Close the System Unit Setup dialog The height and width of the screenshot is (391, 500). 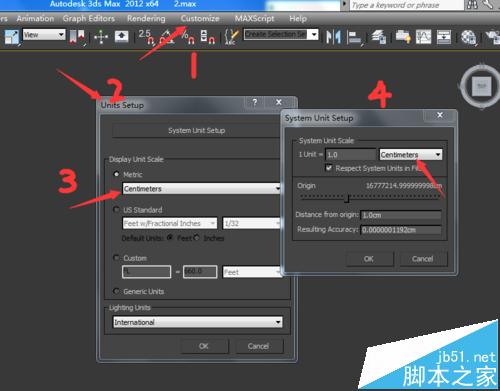click(x=440, y=115)
